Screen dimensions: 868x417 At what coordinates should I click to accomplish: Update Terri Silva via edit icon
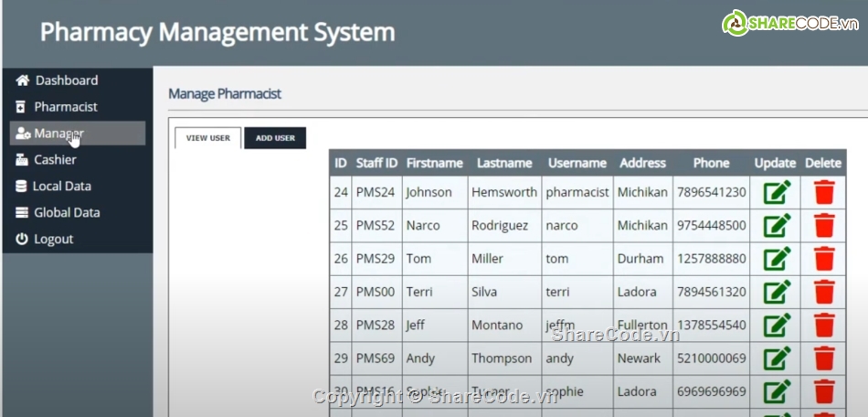tap(778, 292)
